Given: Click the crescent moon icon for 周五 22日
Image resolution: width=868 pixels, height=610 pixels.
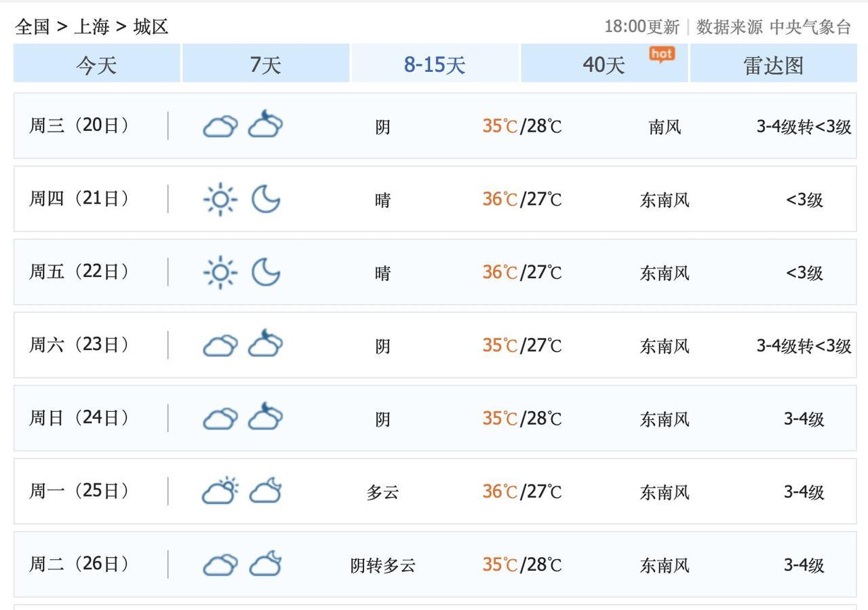Looking at the screenshot, I should tap(266, 272).
